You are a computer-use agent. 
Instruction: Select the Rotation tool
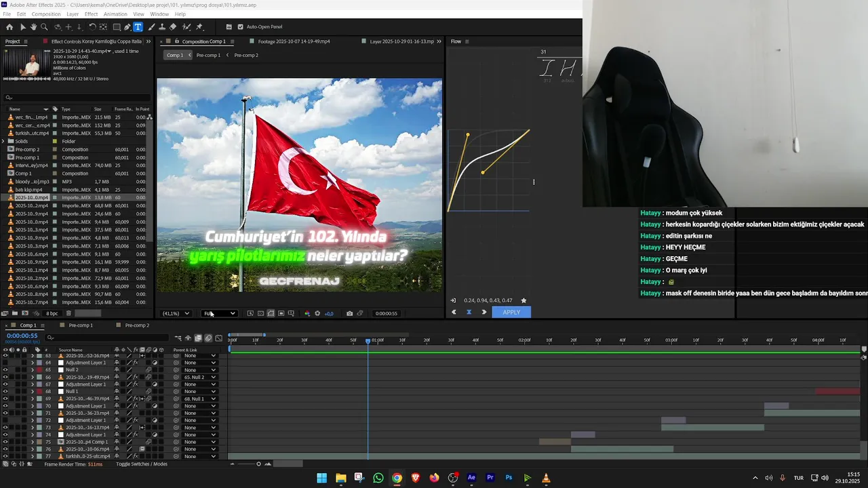pos(92,27)
